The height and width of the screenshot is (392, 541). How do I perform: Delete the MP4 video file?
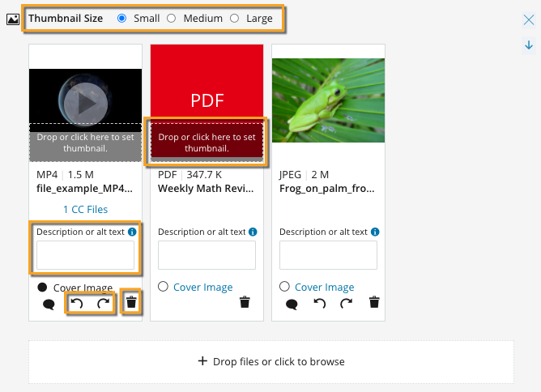(131, 304)
